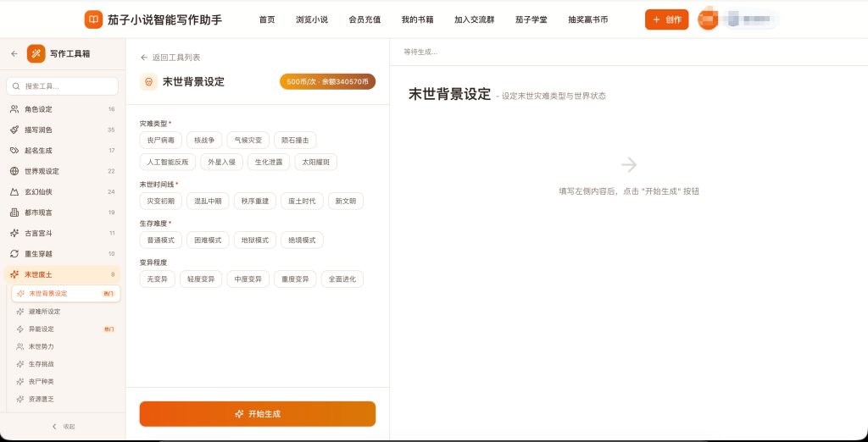This screenshot has height=442, width=868.
Task: Collapse the sidebar with 收起
Action: tap(63, 427)
